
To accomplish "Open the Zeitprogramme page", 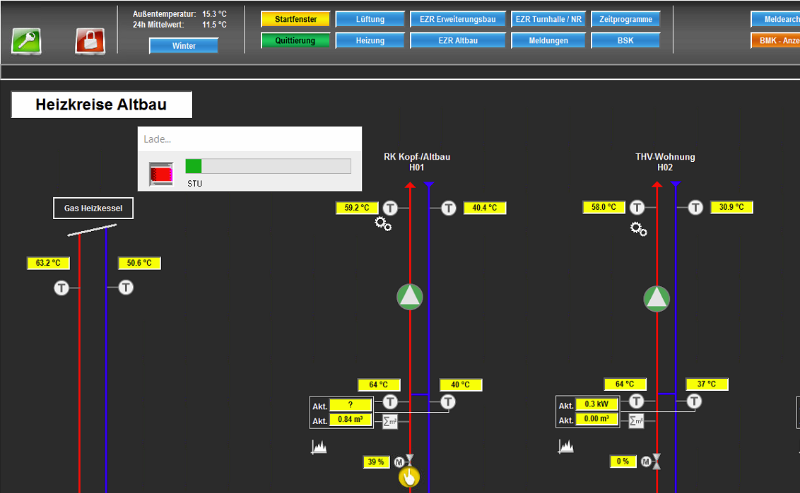I will pyautogui.click(x=626, y=19).
